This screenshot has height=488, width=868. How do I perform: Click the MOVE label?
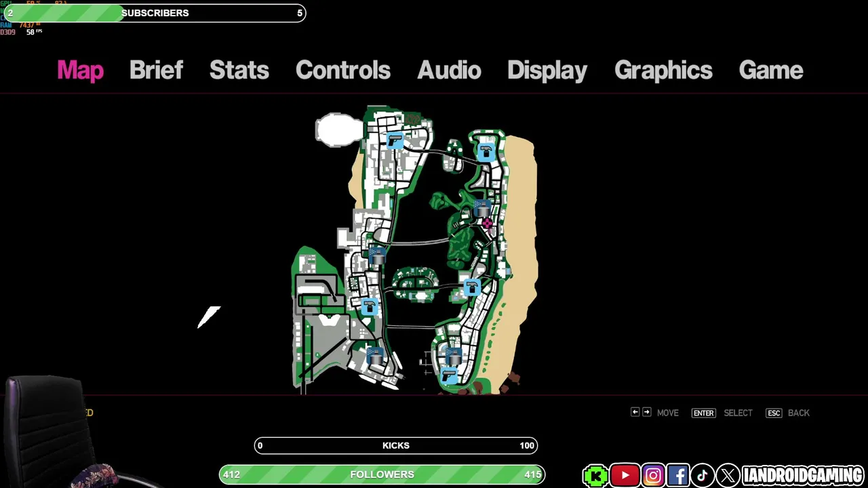(667, 413)
